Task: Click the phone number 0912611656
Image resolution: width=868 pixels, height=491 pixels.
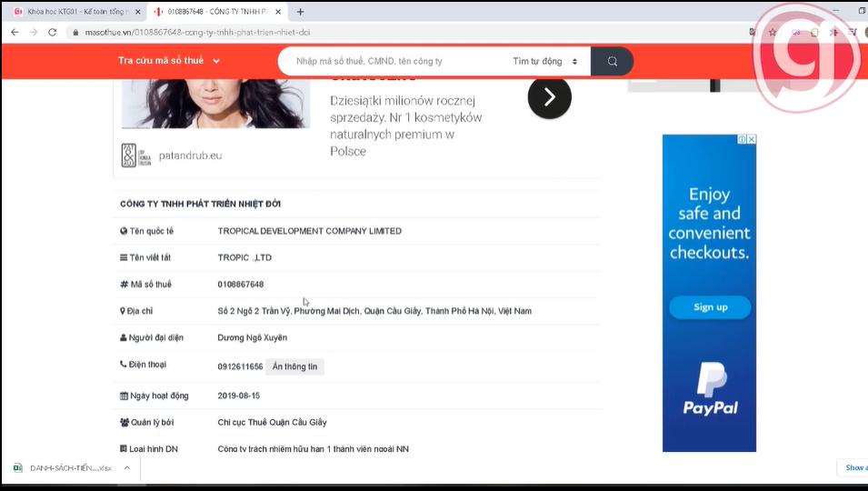Action: point(240,366)
